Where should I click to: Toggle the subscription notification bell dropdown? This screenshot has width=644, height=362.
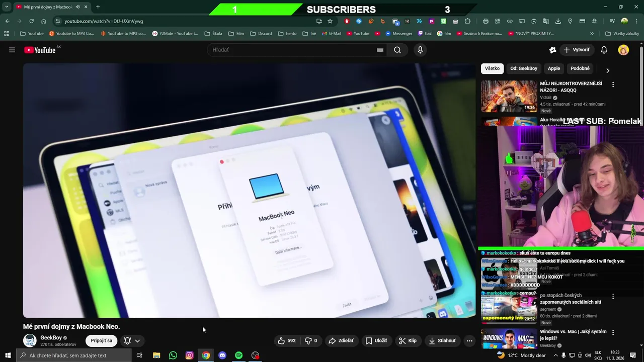(x=132, y=340)
